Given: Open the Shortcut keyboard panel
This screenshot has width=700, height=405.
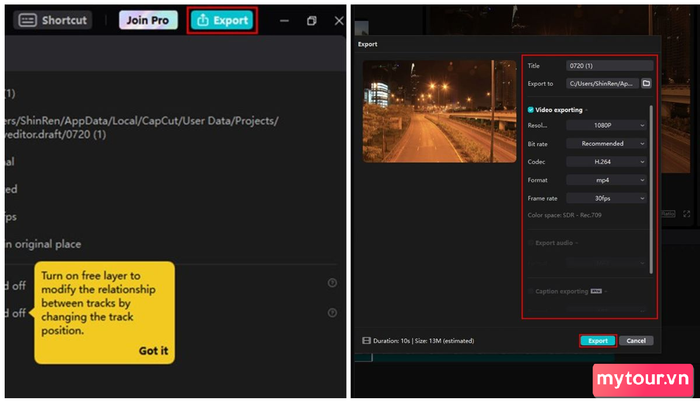Looking at the screenshot, I should [54, 20].
